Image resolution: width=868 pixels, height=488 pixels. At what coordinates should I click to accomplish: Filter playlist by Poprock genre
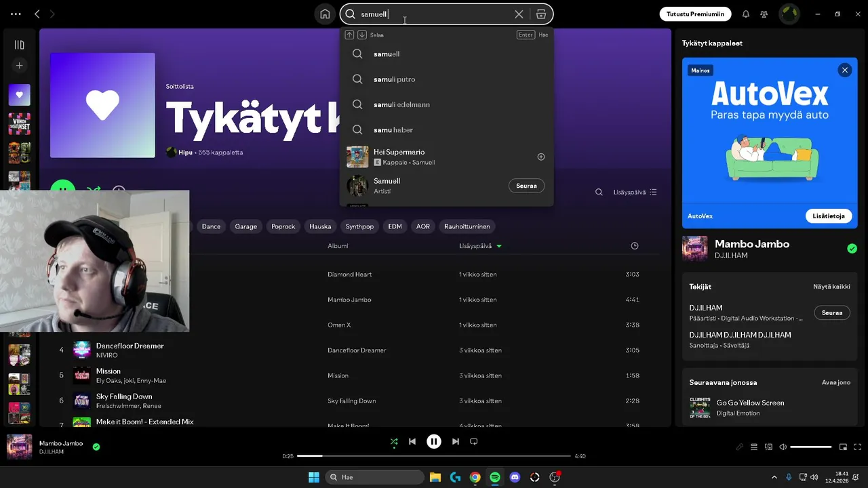click(x=283, y=226)
